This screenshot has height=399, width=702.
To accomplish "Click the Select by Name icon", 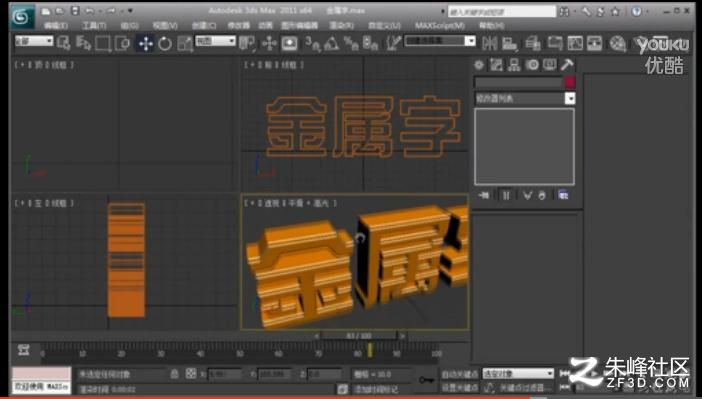I will point(83,43).
